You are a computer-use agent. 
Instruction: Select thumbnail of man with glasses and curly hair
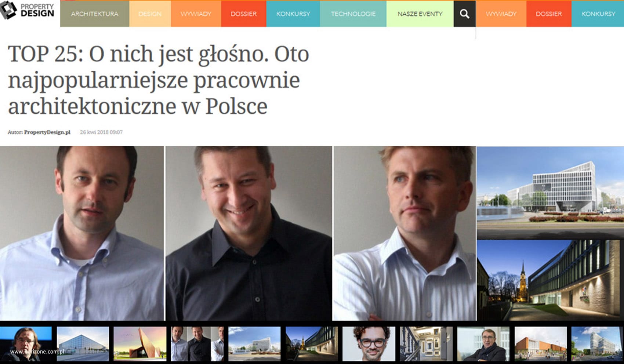[369, 344]
